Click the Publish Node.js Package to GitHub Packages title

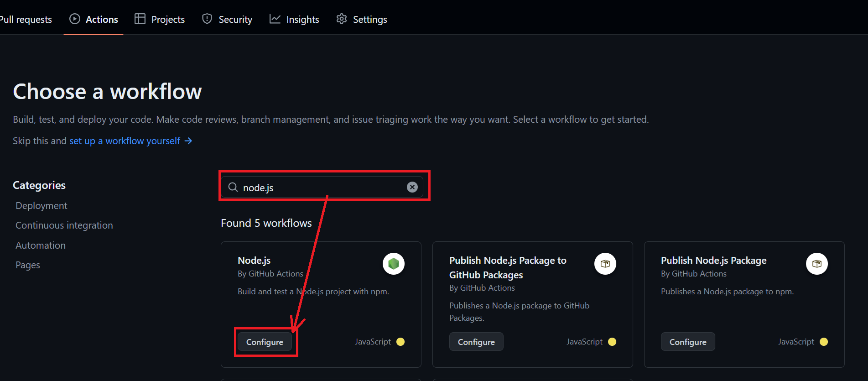click(x=508, y=267)
